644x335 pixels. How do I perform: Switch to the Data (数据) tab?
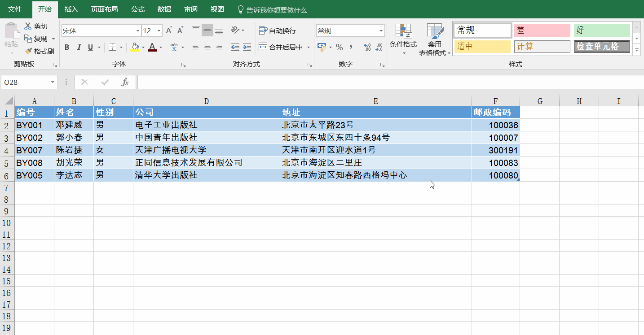click(164, 9)
